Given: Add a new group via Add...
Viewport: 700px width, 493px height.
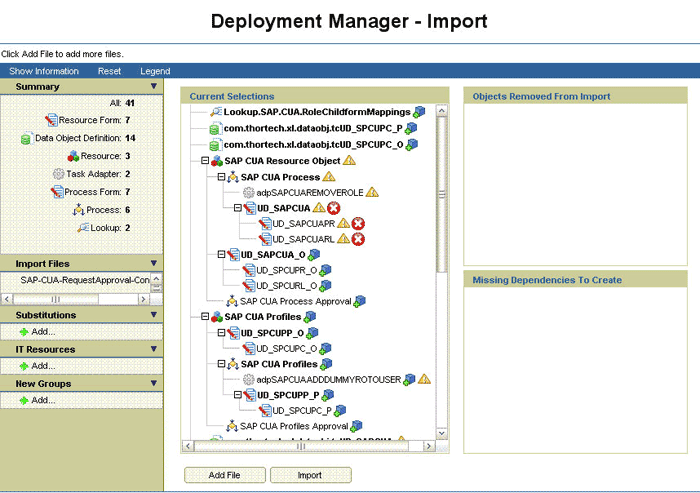Looking at the screenshot, I should click(38, 401).
